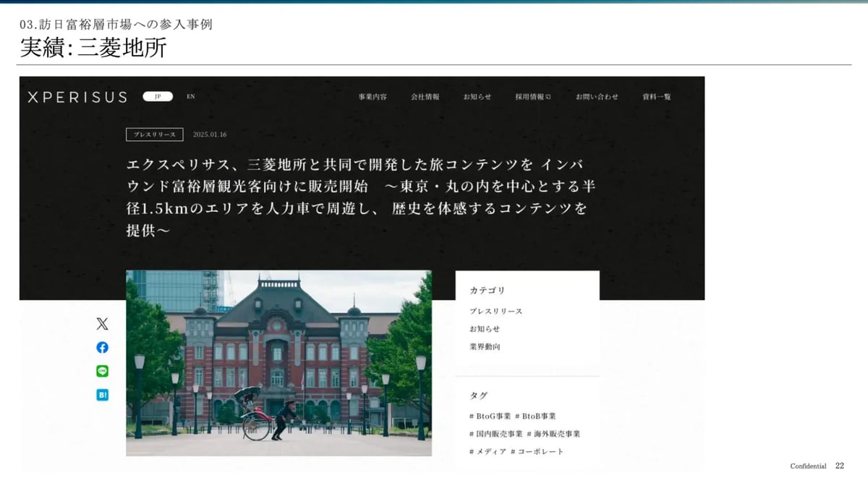
Task: Open the お問い合わせ page
Action: click(597, 97)
